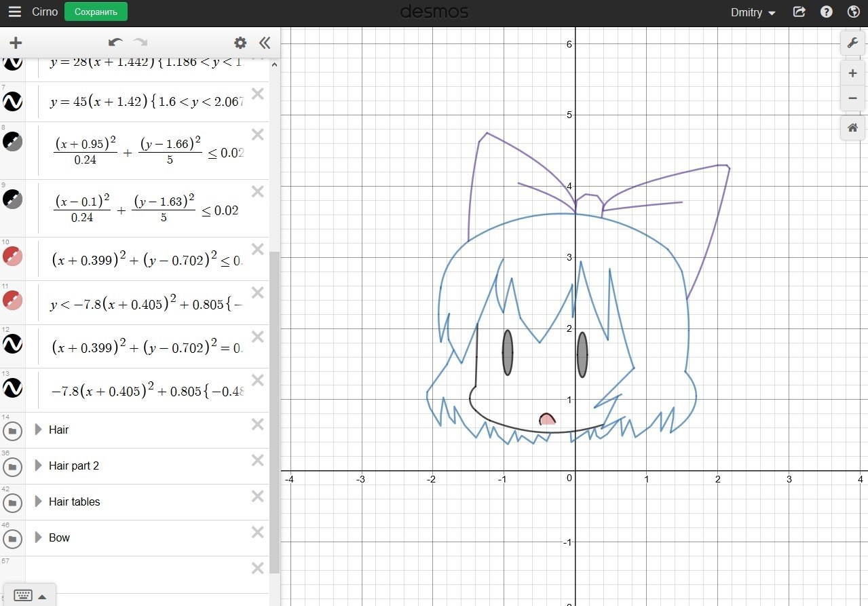Click the Hair folder name
868x606 pixels.
coord(58,430)
